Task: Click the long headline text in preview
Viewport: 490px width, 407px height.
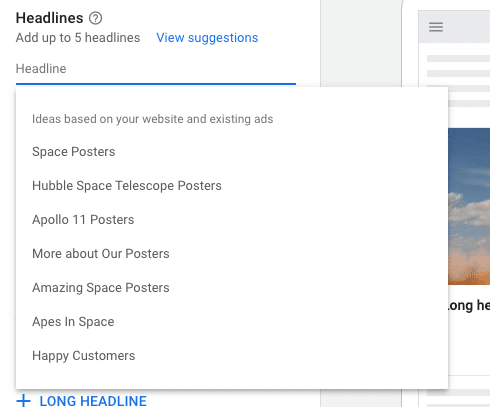Action: pos(469,305)
